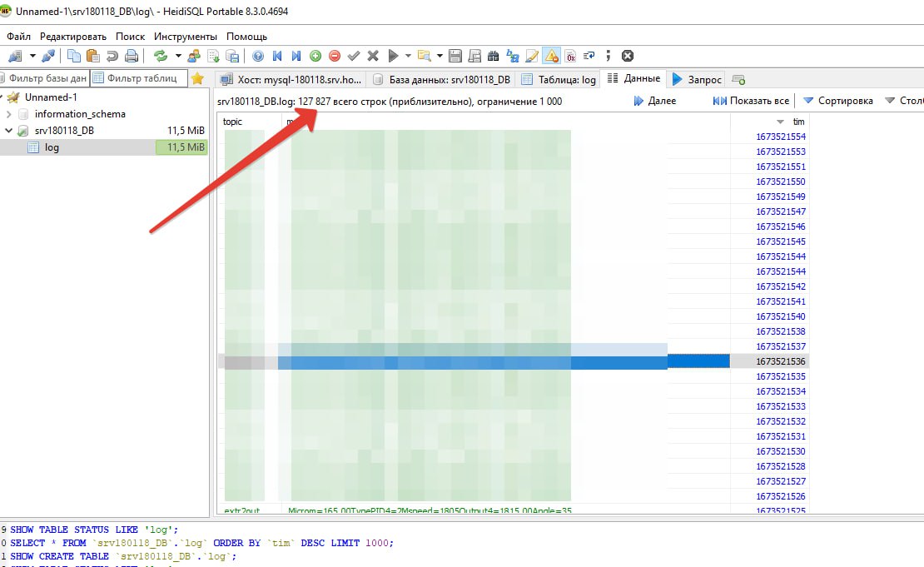Expand the information_schema database node
Image resolution: width=924 pixels, height=567 pixels.
[x=9, y=114]
